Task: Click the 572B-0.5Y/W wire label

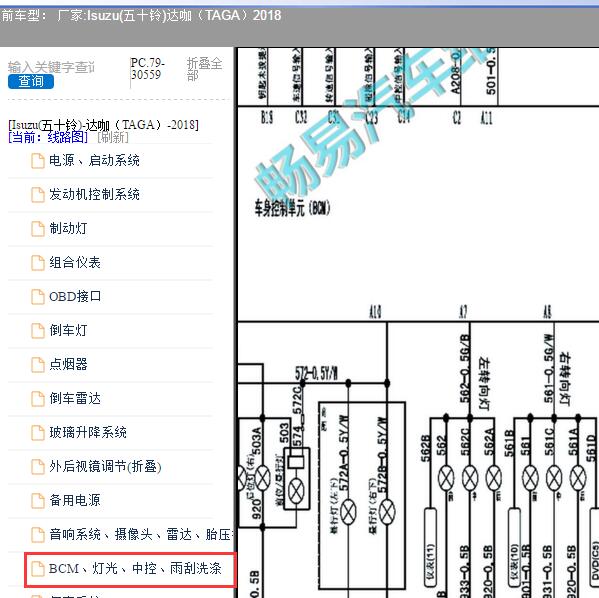Action: pos(382,455)
